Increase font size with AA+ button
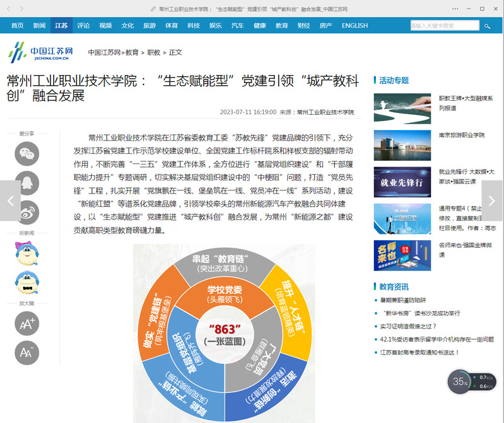Screen dimensions: 504x423 [26, 323]
